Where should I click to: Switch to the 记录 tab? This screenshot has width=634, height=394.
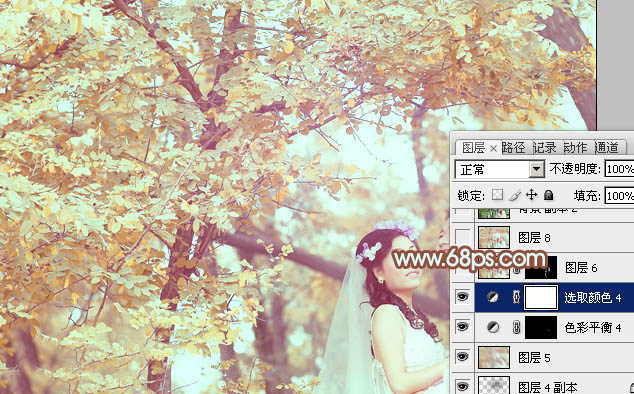click(x=544, y=148)
